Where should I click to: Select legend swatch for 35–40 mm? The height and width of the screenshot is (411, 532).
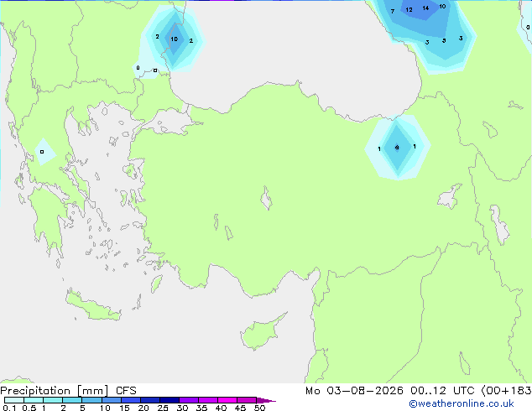point(207,400)
